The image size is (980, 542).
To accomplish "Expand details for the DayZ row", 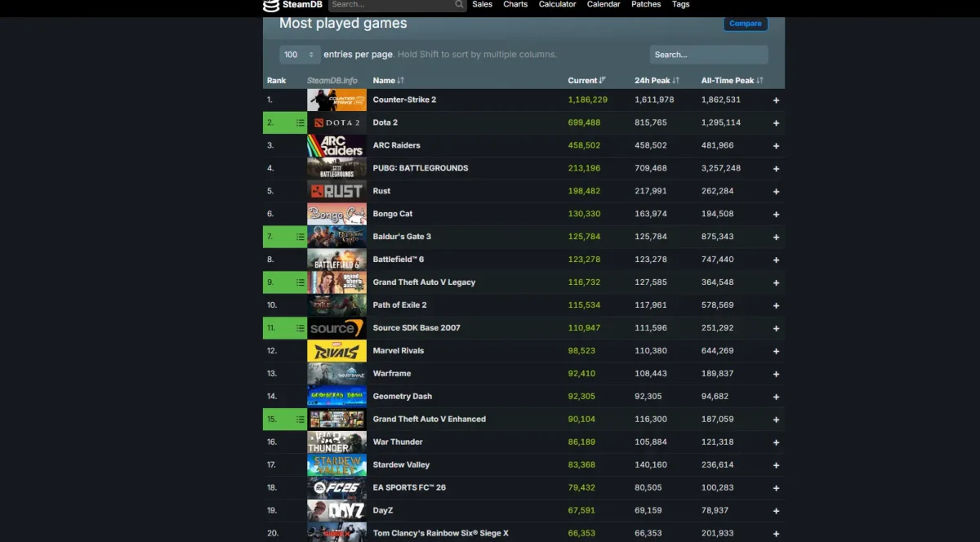I will (776, 510).
